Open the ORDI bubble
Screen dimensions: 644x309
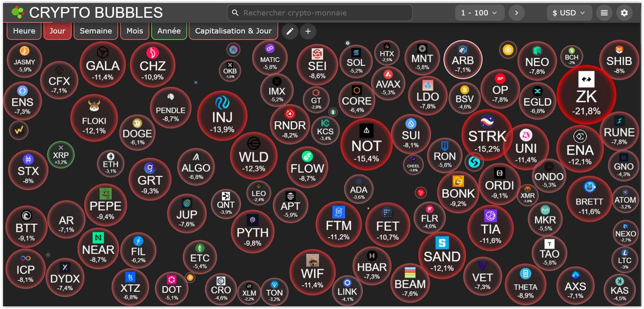tap(499, 184)
